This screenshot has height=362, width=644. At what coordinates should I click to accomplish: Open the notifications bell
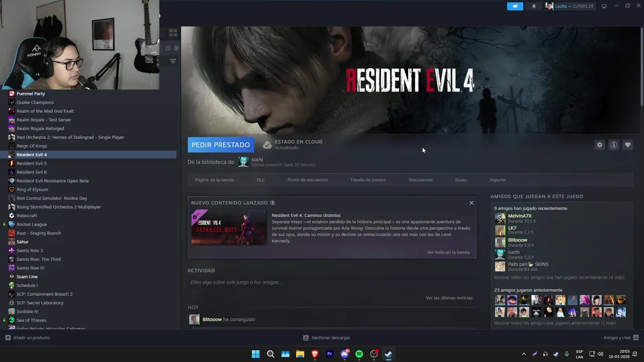click(534, 6)
